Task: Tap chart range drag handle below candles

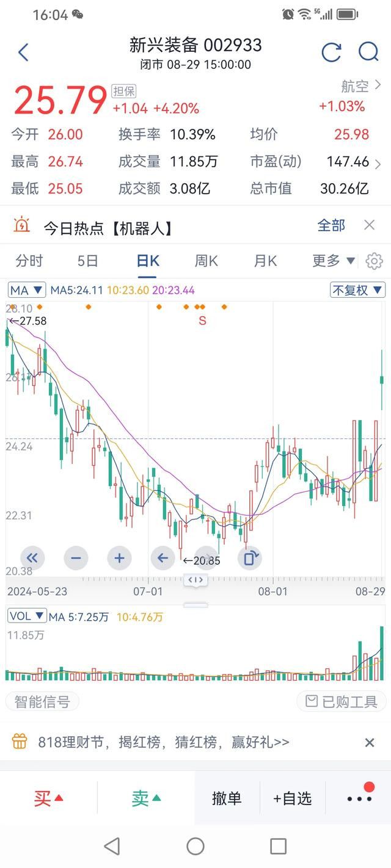Action: [195, 580]
